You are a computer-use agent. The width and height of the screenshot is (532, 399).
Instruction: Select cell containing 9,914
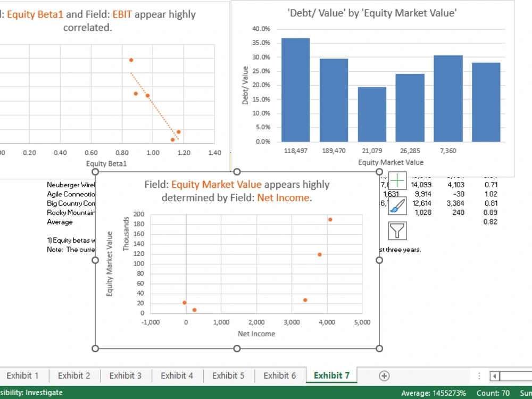tap(423, 194)
